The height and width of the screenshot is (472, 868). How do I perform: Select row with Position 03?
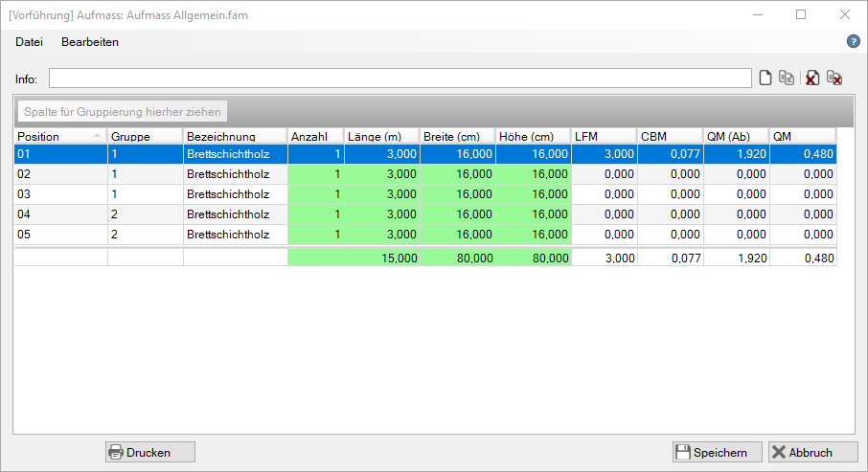pyautogui.click(x=59, y=193)
